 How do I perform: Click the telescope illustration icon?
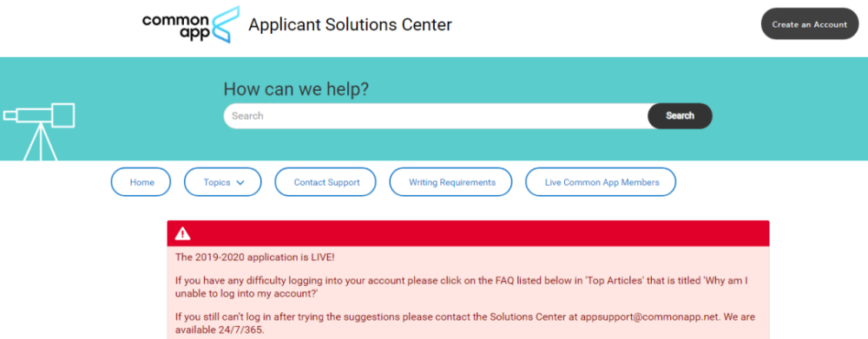[39, 132]
